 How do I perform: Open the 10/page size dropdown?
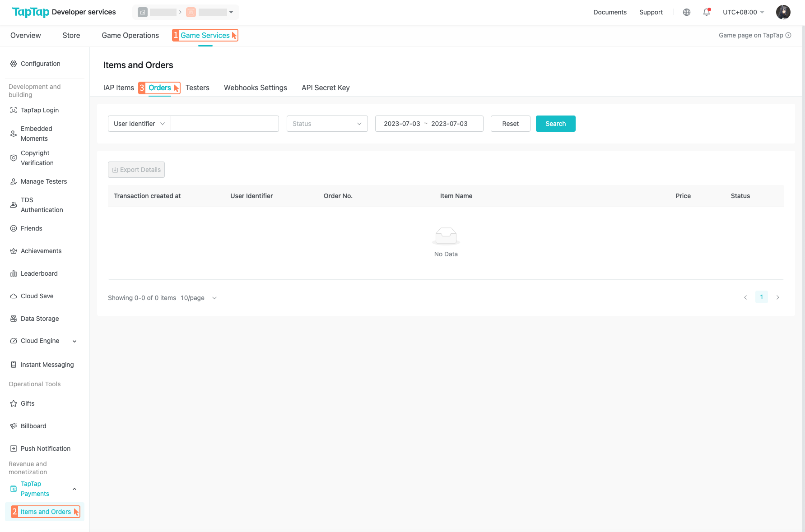click(199, 298)
